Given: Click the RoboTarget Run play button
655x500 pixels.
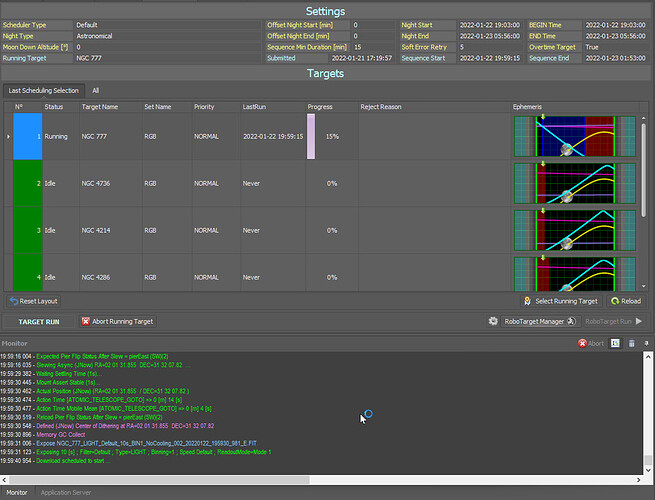Looking at the screenshot, I should [613, 321].
